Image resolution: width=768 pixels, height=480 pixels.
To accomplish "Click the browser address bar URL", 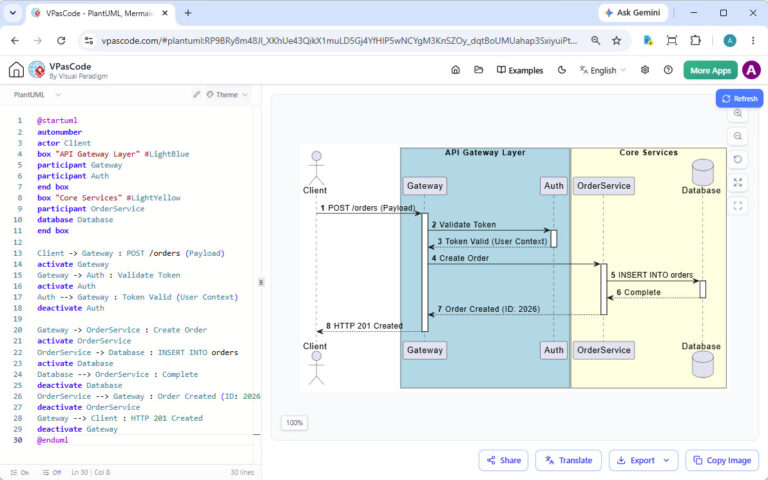I will (339, 41).
